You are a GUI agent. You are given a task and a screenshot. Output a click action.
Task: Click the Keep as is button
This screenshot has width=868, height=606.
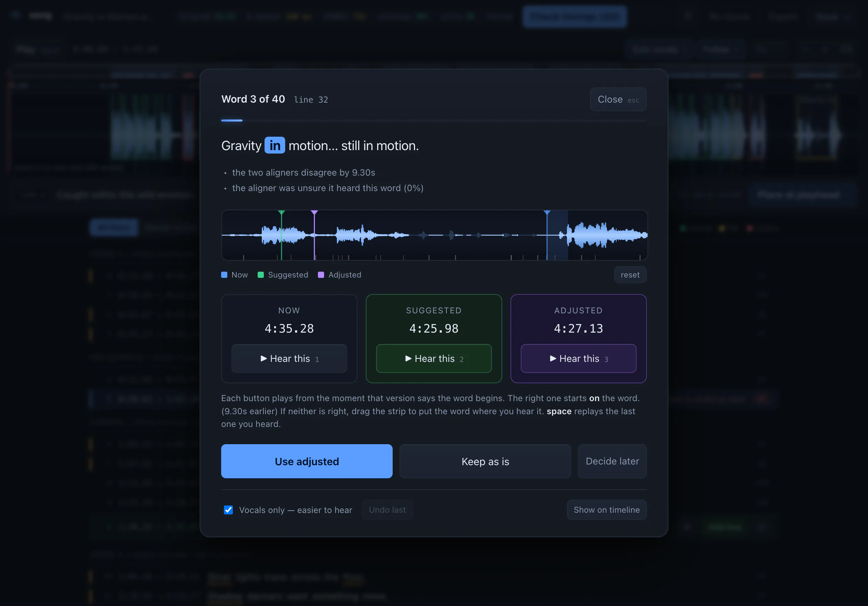[485, 461]
